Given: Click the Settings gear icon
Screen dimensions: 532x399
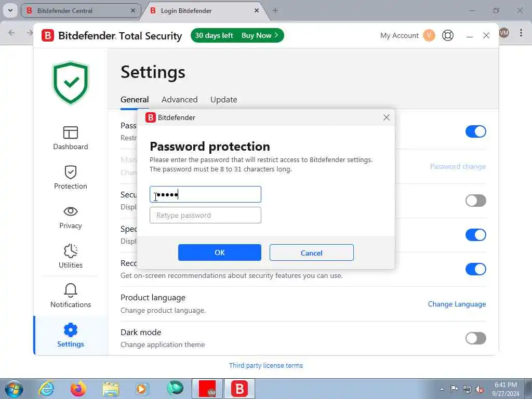Looking at the screenshot, I should (x=71, y=330).
